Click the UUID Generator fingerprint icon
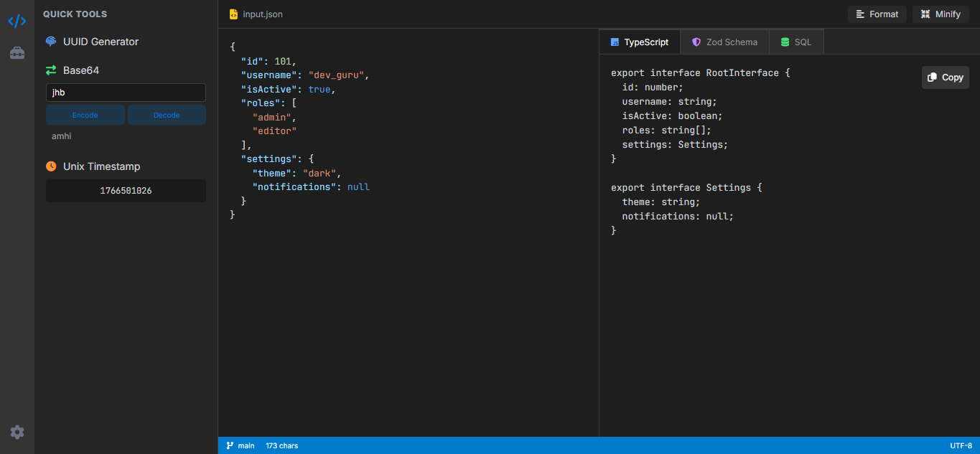This screenshot has height=454, width=980. coord(51,42)
